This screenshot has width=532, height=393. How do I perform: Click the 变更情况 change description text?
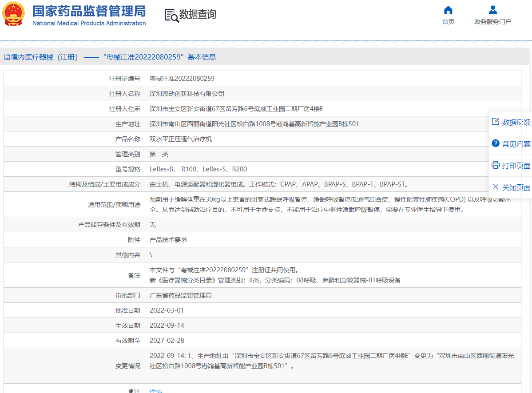(x=332, y=361)
